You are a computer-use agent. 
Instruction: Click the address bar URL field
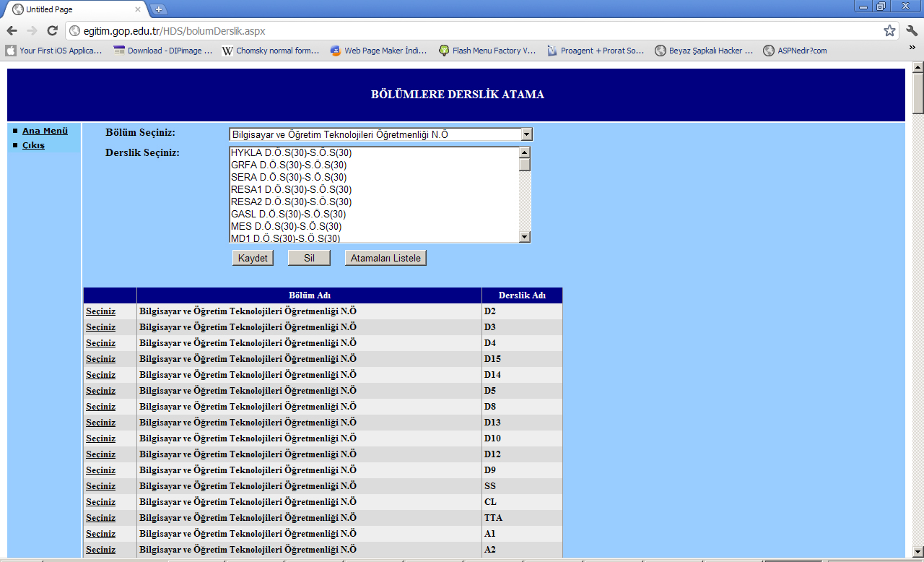tap(469, 31)
